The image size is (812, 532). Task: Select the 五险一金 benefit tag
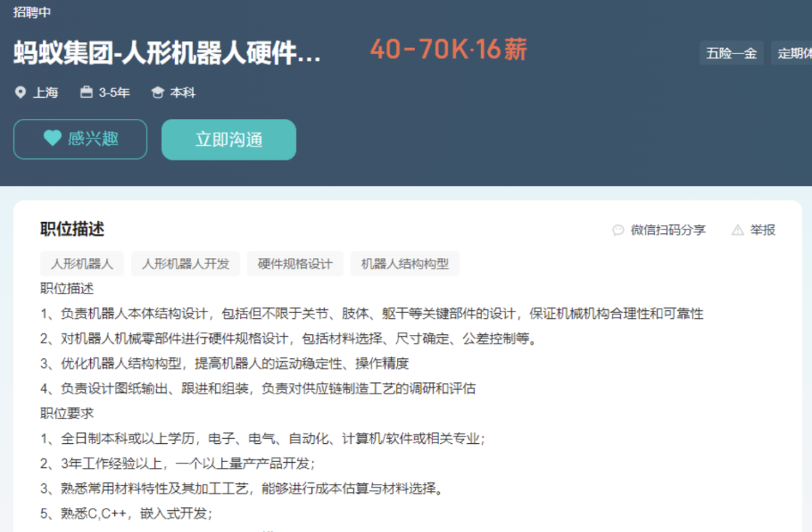pos(731,53)
